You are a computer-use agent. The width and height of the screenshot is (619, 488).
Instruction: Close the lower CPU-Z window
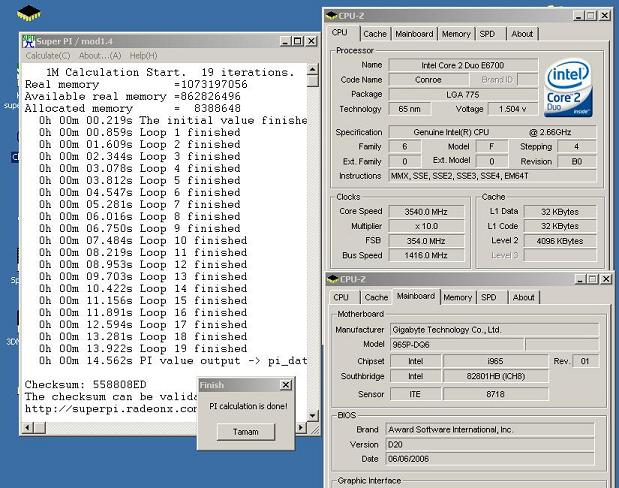(606, 279)
